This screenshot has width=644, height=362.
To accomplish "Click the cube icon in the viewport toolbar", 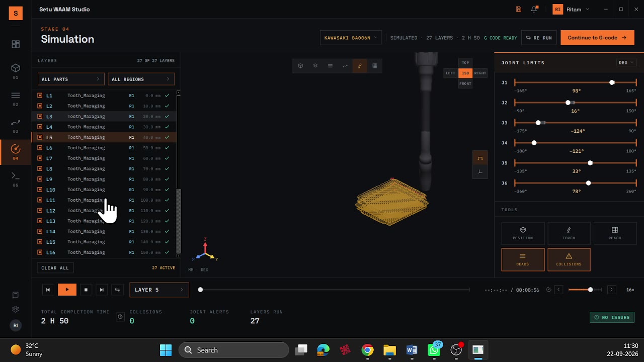I will pos(300,66).
